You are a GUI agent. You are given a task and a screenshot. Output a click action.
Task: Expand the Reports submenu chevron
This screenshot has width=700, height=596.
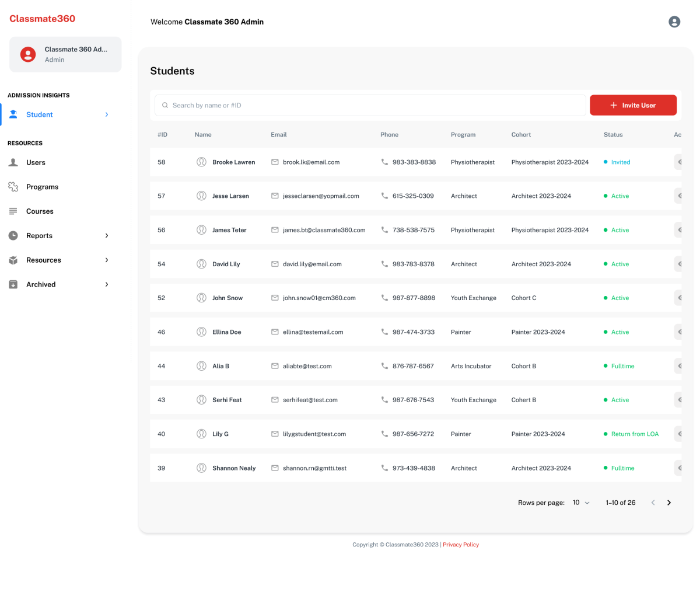107,236
